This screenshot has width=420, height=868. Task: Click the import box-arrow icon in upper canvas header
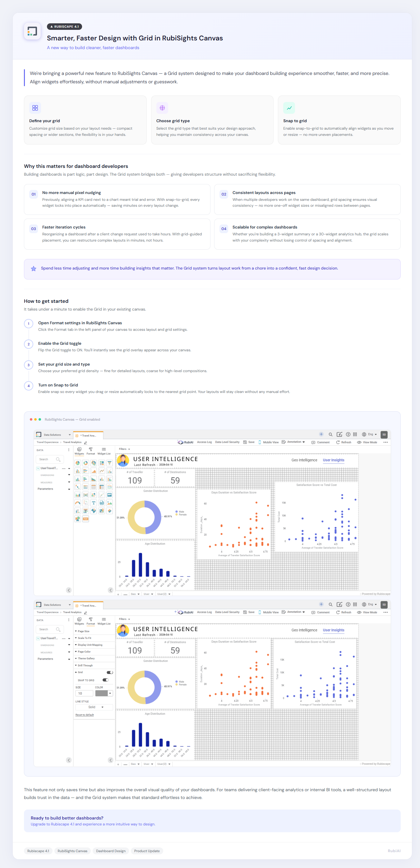click(x=339, y=434)
